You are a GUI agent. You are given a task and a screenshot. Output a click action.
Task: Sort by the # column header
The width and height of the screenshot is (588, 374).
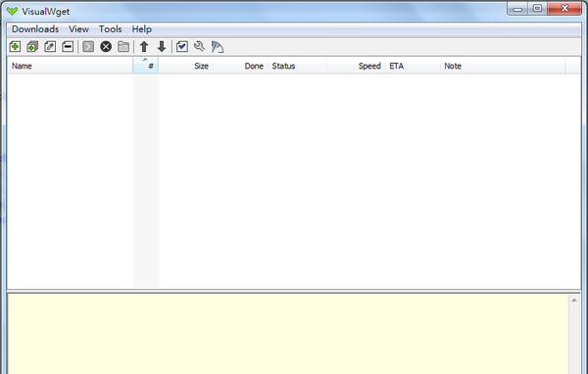pos(145,66)
